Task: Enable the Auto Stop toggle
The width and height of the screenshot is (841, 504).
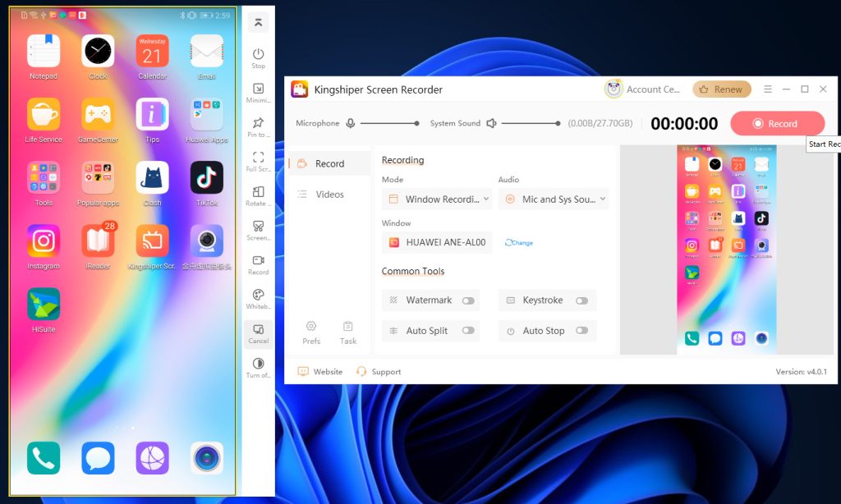Action: (x=581, y=331)
